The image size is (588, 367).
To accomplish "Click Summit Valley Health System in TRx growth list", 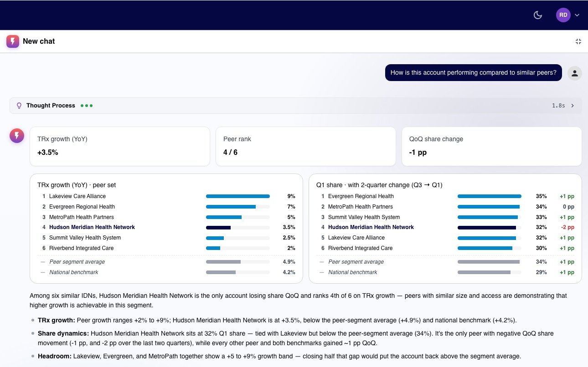I will (x=85, y=238).
